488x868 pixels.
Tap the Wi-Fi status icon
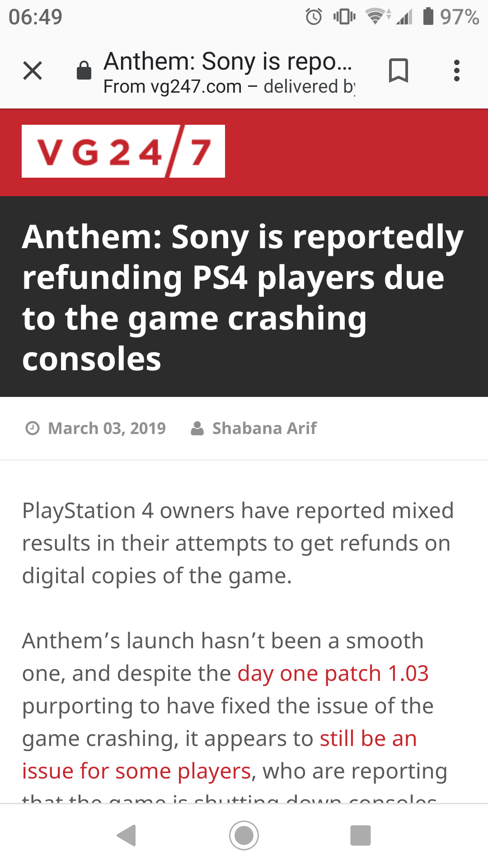376,17
